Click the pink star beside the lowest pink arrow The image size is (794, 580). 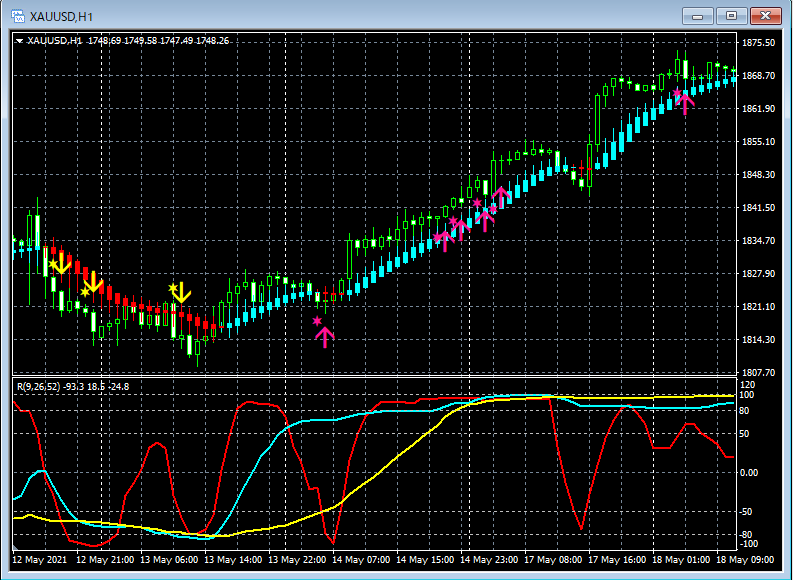point(317,321)
